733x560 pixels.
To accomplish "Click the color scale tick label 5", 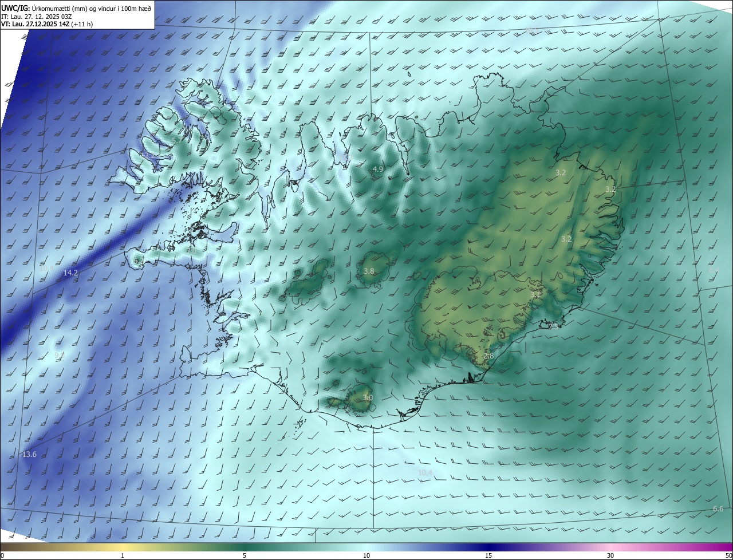I will 245,555.
